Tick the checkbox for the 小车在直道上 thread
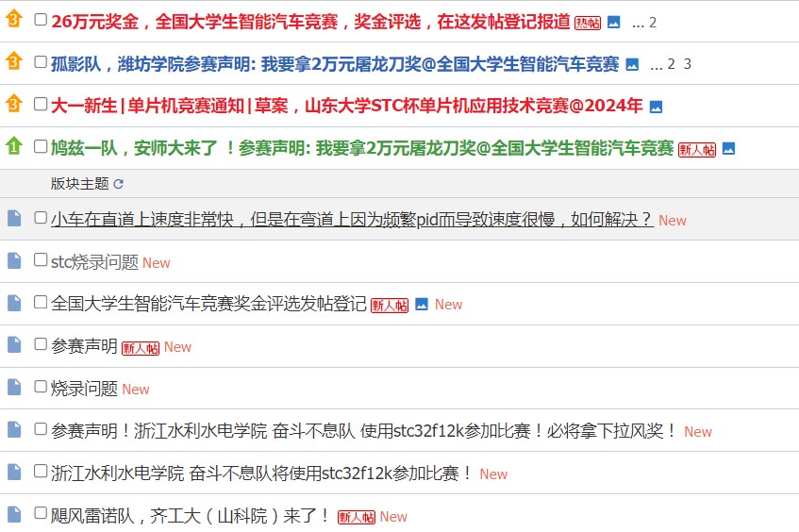This screenshot has height=532, width=799. point(41,218)
